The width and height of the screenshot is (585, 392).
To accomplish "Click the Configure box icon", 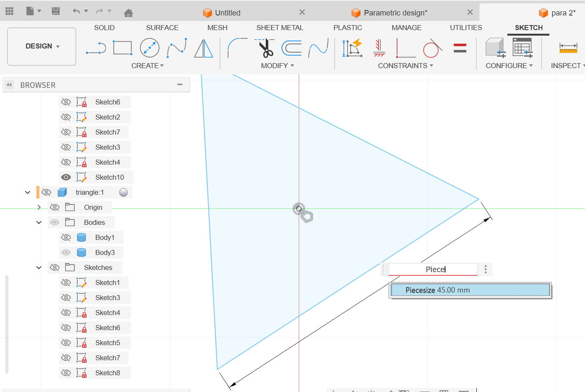I will click(x=496, y=48).
